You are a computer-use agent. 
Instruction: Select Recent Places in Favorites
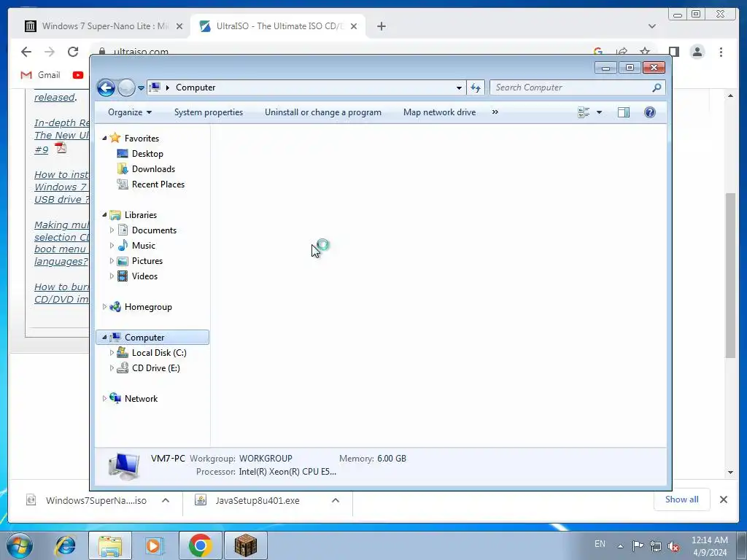tap(158, 184)
